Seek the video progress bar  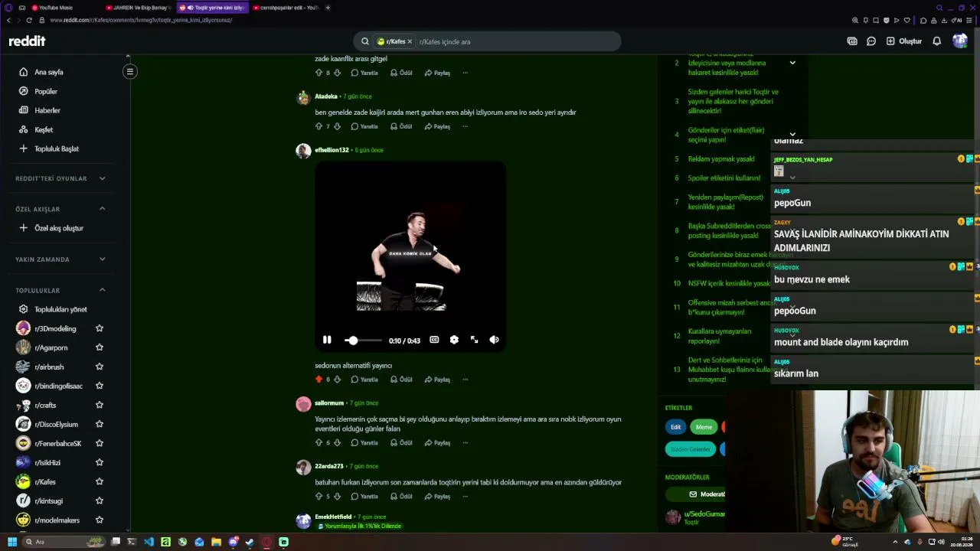tap(363, 340)
